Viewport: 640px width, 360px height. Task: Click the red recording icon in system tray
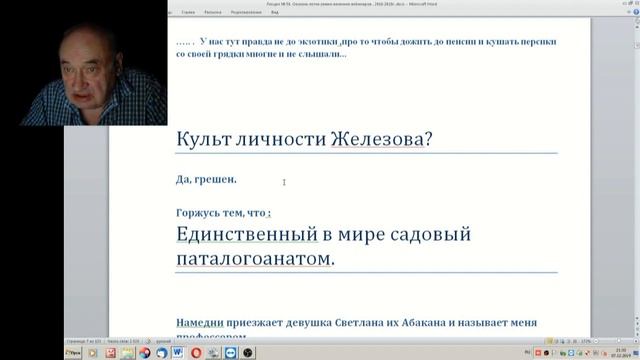(538, 353)
